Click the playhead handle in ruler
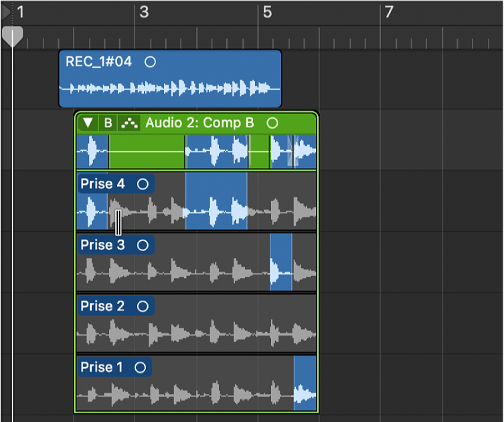This screenshot has width=504, height=422. point(13,36)
